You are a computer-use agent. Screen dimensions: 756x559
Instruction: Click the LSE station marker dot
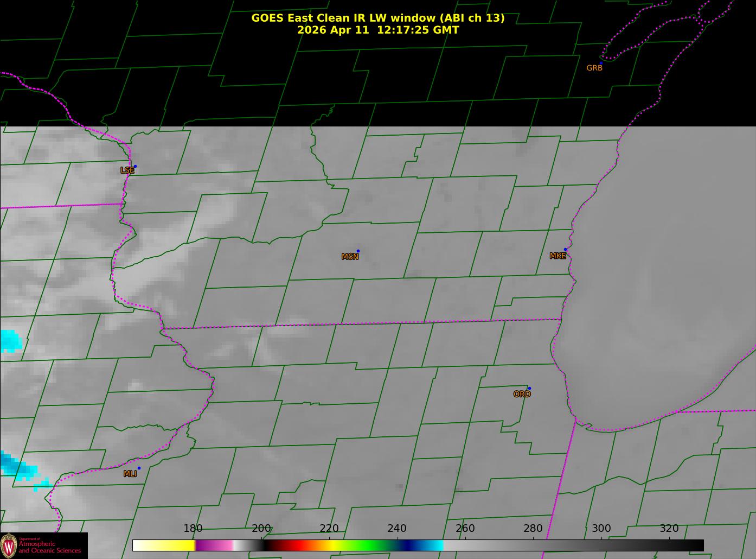135,167
